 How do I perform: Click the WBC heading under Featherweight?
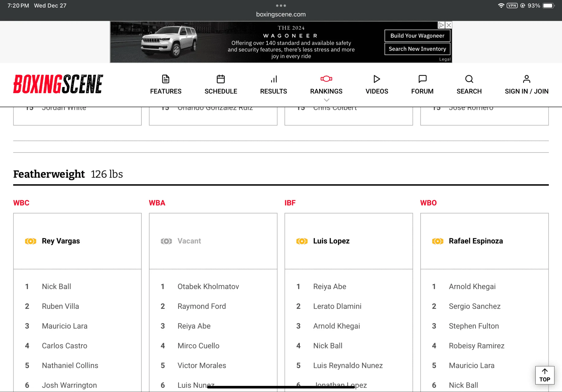point(21,203)
